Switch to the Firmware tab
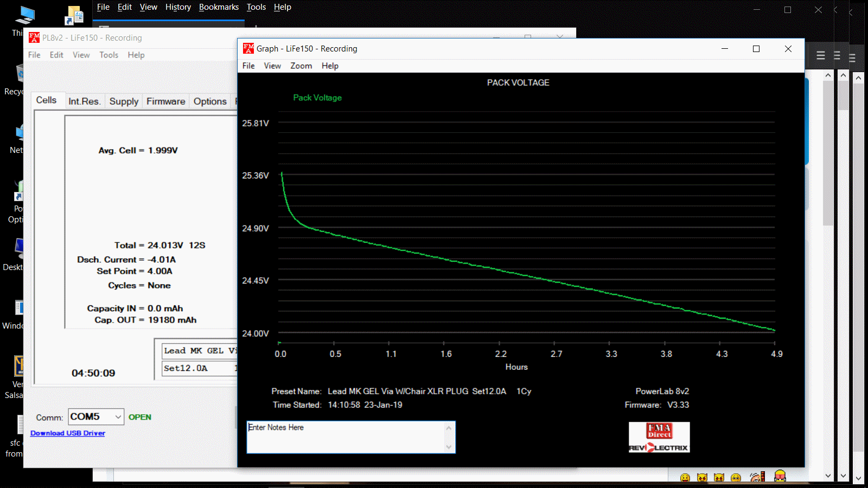The image size is (868, 488). (165, 101)
